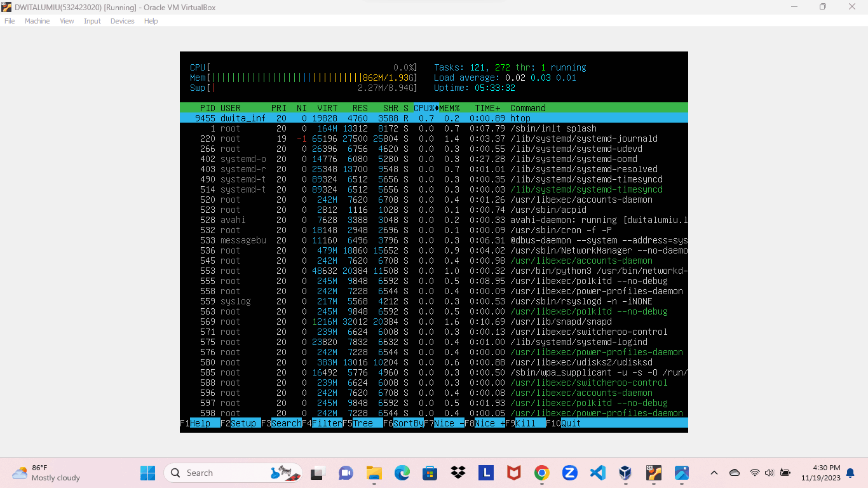This screenshot has width=868, height=488.
Task: Open Zoom from the taskbar
Action: tap(570, 473)
